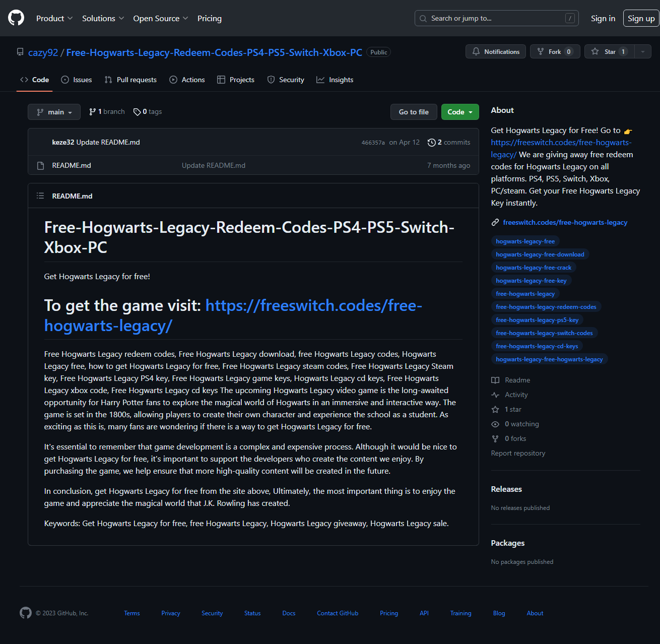This screenshot has width=660, height=644.
Task: Open the Privacy footer link
Action: 171,613
